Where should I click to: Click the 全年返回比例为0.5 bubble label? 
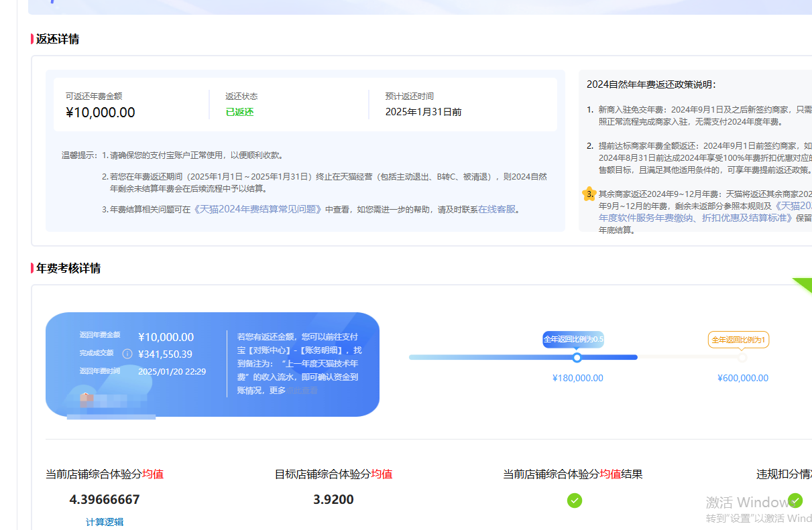573,339
